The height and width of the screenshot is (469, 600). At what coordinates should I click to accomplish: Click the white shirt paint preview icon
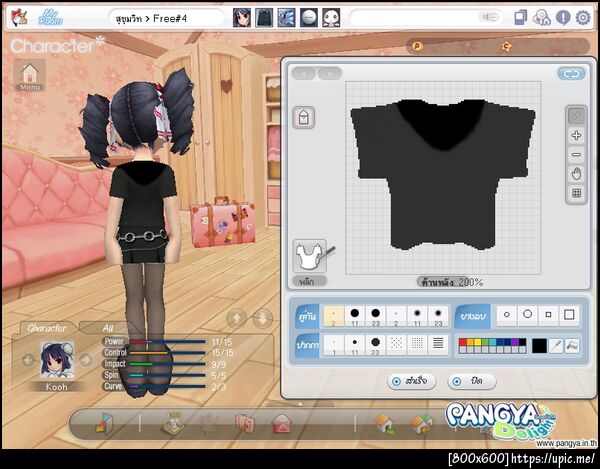tap(310, 256)
